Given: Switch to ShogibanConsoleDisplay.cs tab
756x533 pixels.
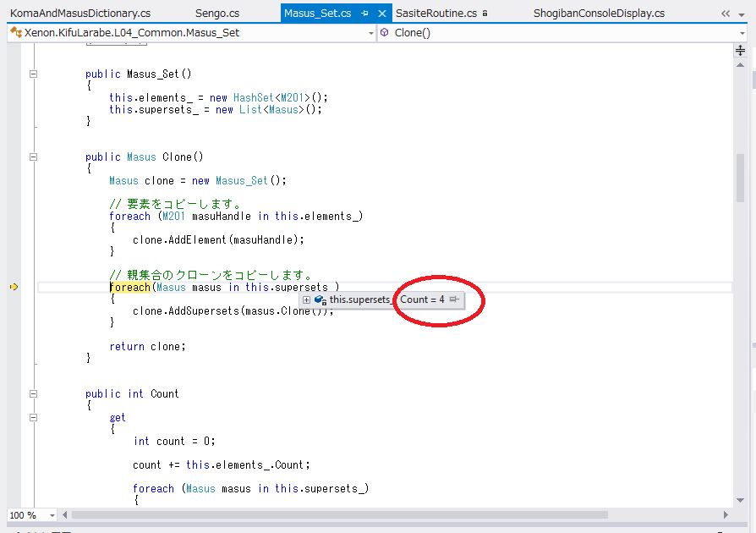Looking at the screenshot, I should pyautogui.click(x=599, y=13).
